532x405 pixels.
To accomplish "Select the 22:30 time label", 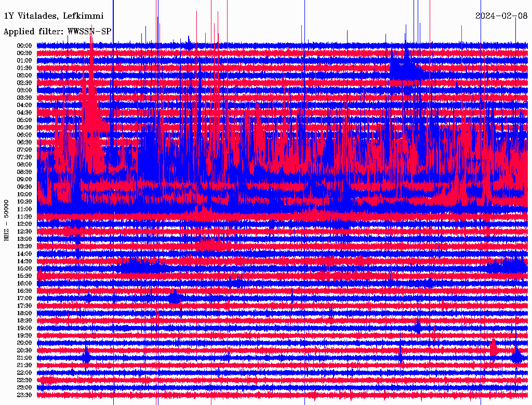I will (24, 380).
